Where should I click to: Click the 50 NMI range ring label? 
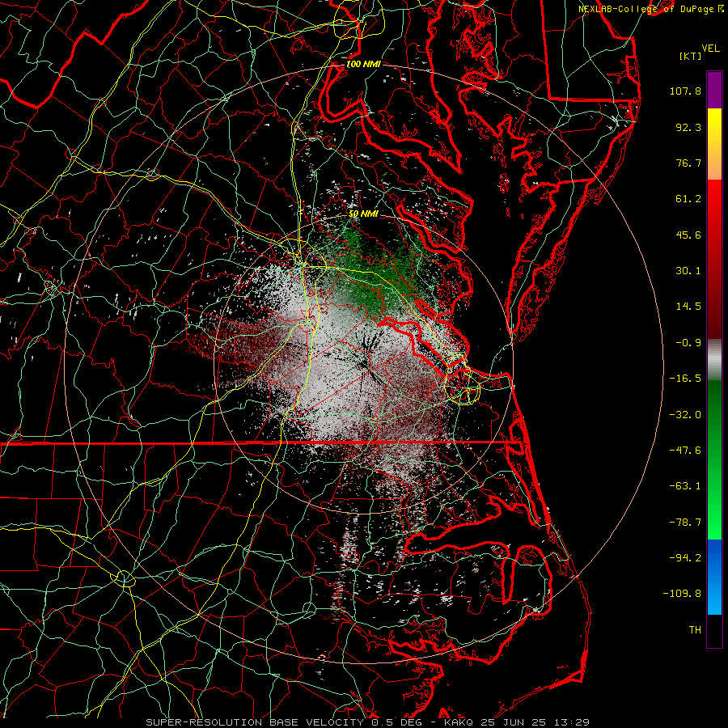363,214
